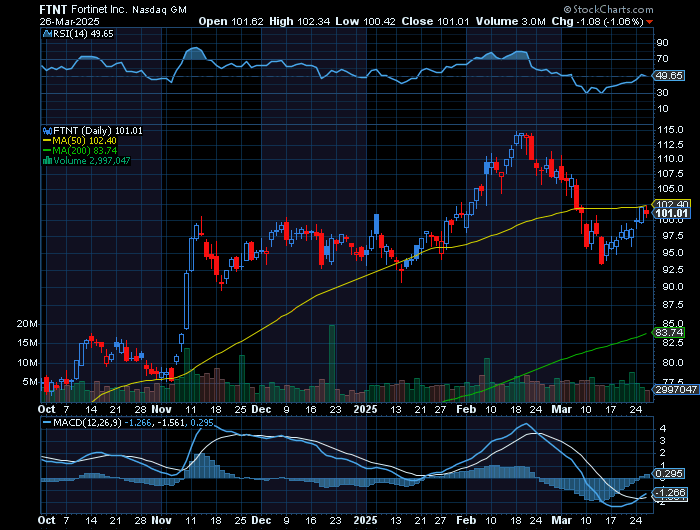The height and width of the screenshot is (530, 700).
Task: Click 2025 on the bottom axis under MACD
Action: (x=365, y=521)
